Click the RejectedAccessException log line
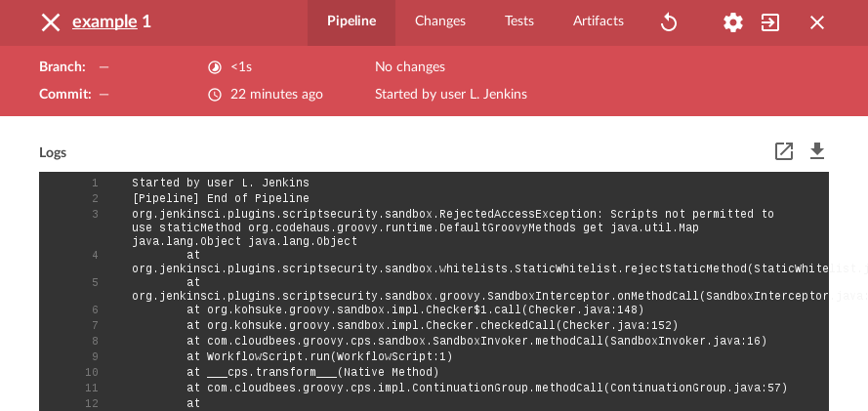Screen dimensions: 868x411 coord(452,214)
